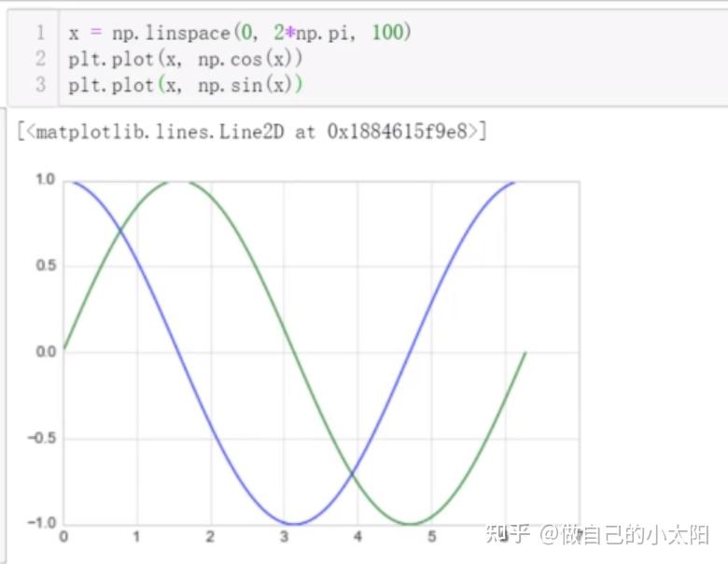This screenshot has width=728, height=564.
Task: Click the x-axis tick label 3
Action: (284, 537)
